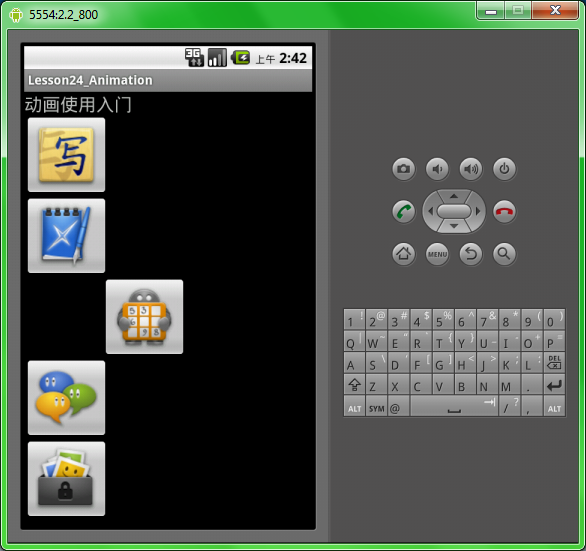586x551 pixels.
Task: Click the SYM key on keyboard
Action: tap(376, 407)
